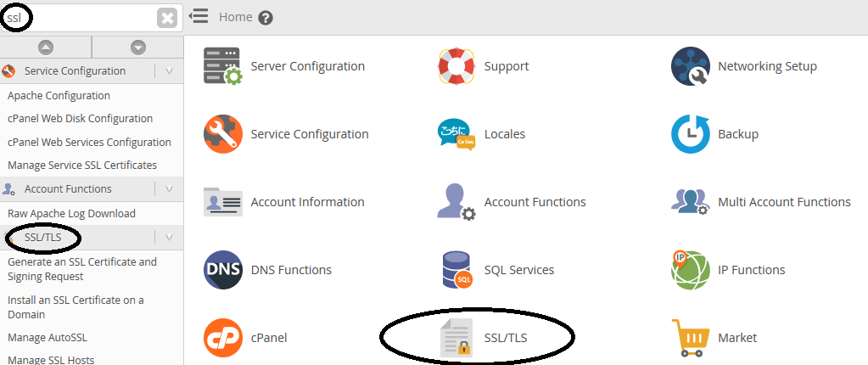Image resolution: width=868 pixels, height=365 pixels.
Task: Open Install an SSL Certificate on a Domain
Action: [76, 306]
